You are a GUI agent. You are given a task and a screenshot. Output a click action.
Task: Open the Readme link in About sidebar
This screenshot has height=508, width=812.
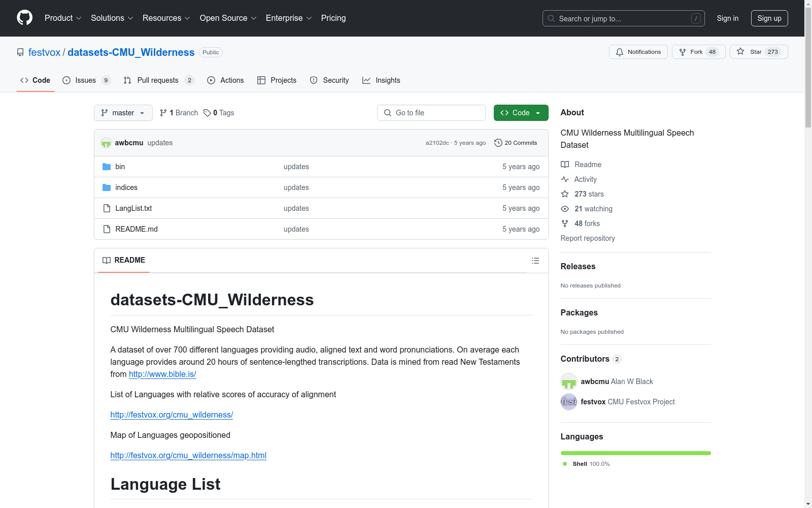(x=581, y=165)
